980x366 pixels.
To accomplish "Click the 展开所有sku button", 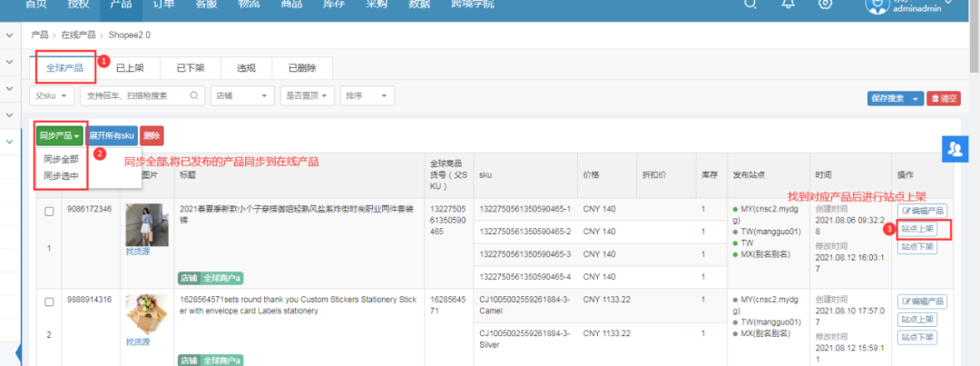I will pyautogui.click(x=113, y=135).
